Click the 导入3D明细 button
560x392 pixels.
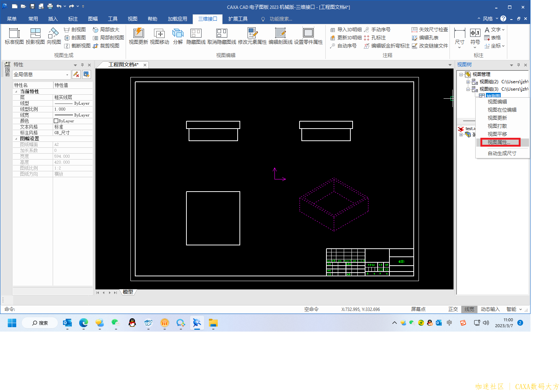[x=346, y=29]
